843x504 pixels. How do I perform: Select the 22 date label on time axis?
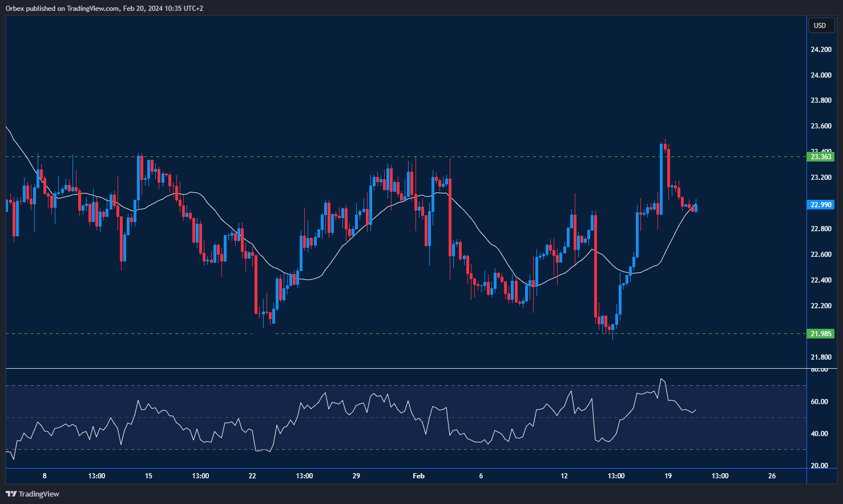click(252, 476)
